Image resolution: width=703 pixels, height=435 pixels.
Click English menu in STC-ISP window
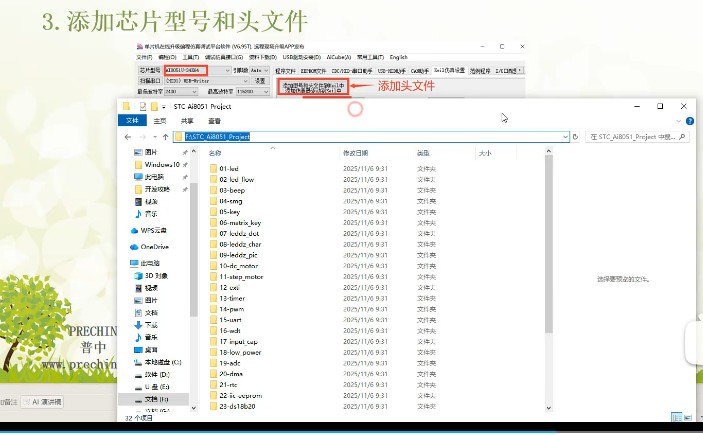click(x=399, y=57)
